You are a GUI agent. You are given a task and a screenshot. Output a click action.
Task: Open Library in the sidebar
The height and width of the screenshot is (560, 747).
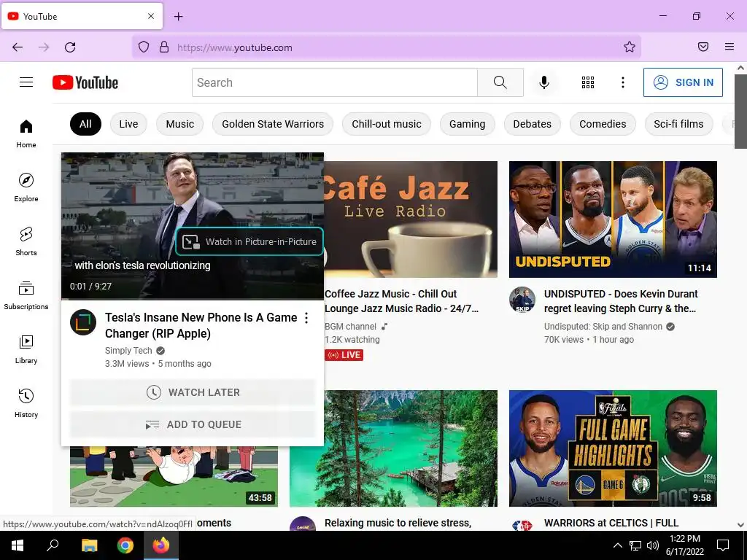[26, 349]
